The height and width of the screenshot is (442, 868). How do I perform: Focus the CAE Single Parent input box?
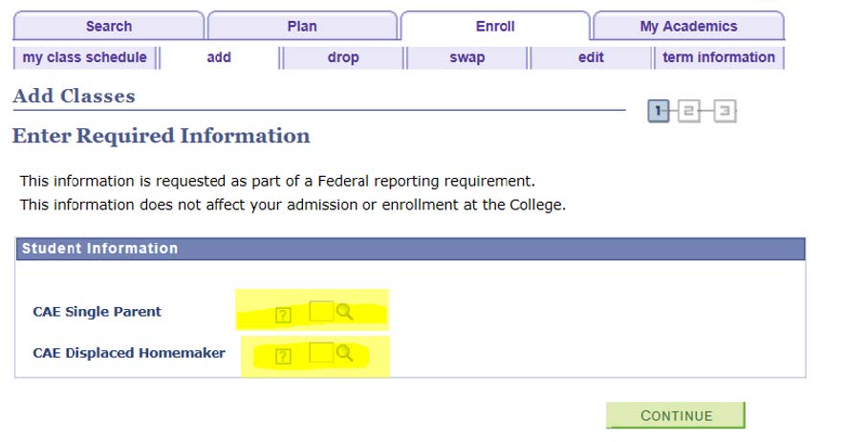coord(321,312)
